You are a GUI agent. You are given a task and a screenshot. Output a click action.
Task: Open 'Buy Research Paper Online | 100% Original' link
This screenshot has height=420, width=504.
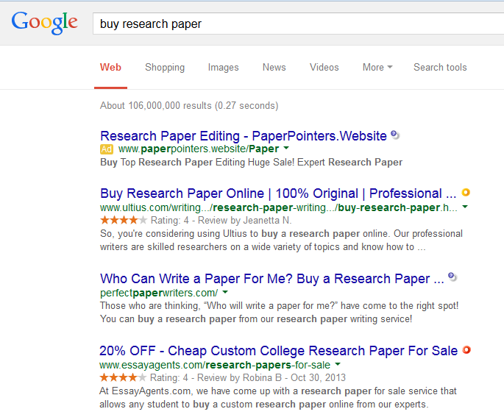(x=278, y=193)
